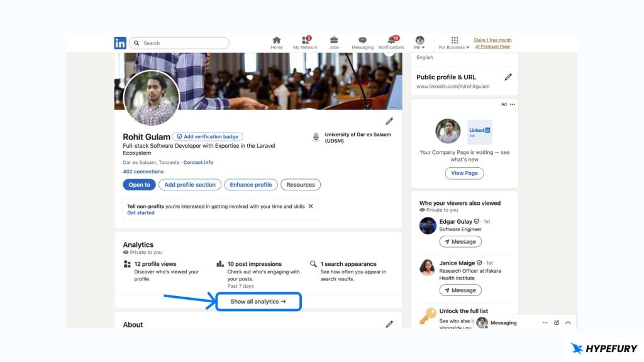Click the Open to button
644x362 pixels.
[x=139, y=185]
